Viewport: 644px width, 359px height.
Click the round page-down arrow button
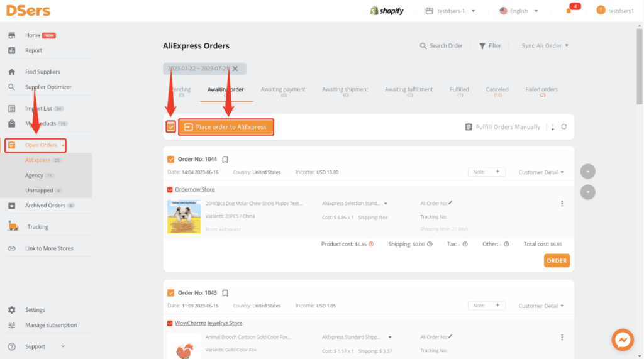coord(588,192)
